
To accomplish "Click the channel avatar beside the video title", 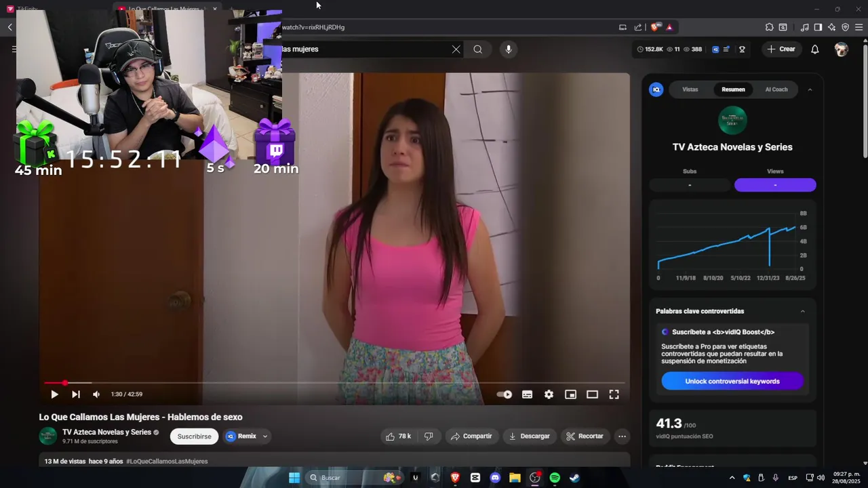I will click(x=48, y=436).
